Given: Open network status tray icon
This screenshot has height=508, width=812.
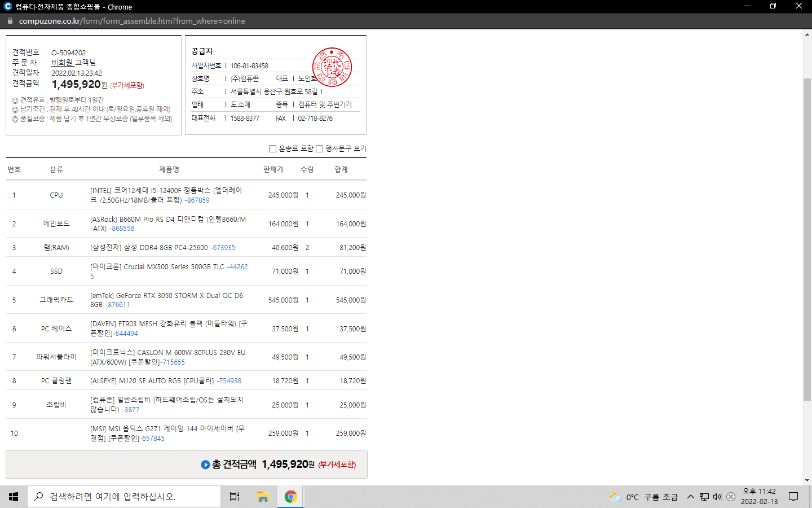Looking at the screenshot, I should 704,497.
